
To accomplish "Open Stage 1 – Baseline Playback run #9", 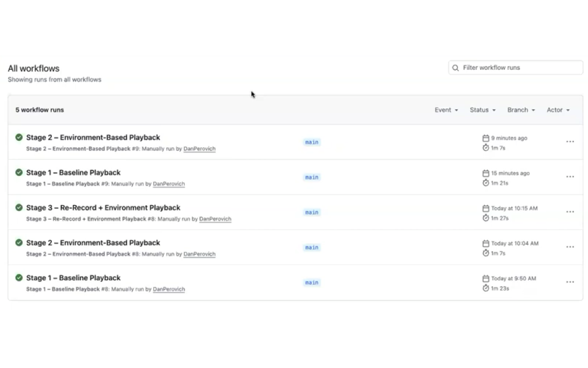I will coord(73,172).
